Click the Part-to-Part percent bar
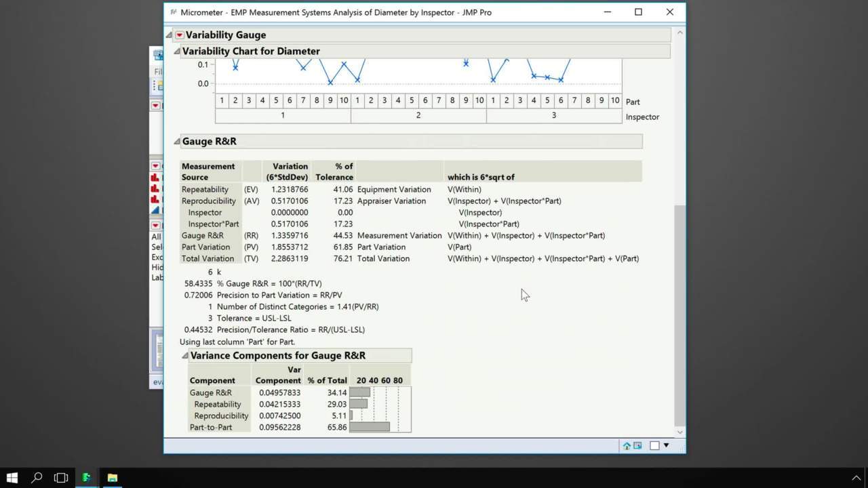Screen dimensions: 868x488 click(370, 427)
